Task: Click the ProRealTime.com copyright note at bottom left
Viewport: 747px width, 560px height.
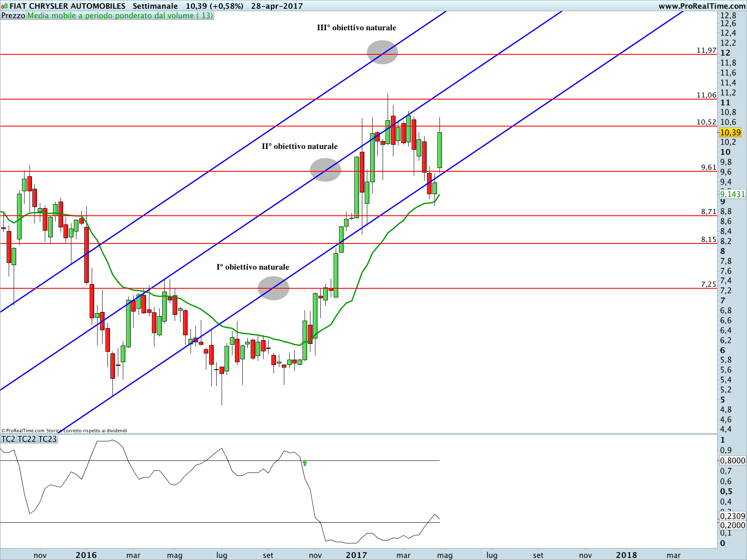Action: (x=64, y=431)
